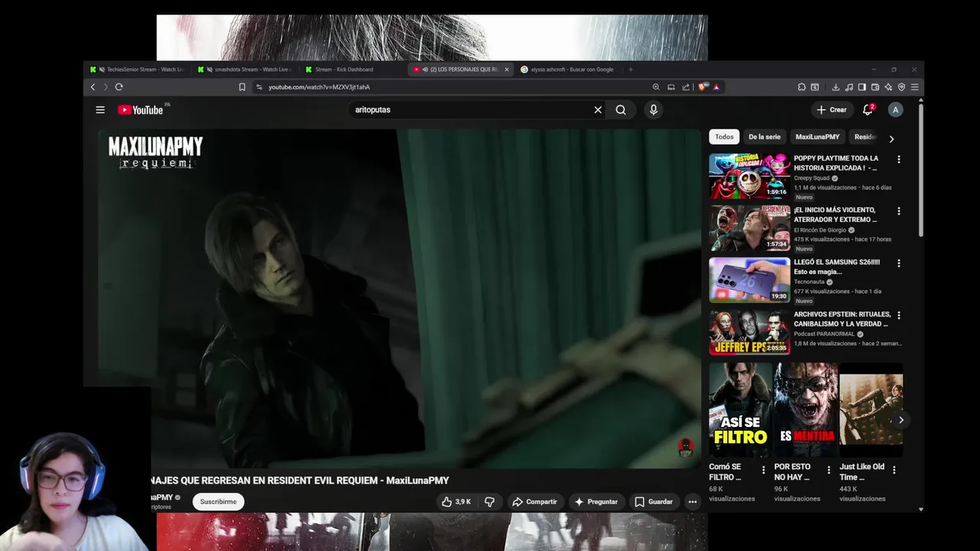980x551 pixels.
Task: Open options for POPPY PLAYTIME video
Action: click(899, 159)
